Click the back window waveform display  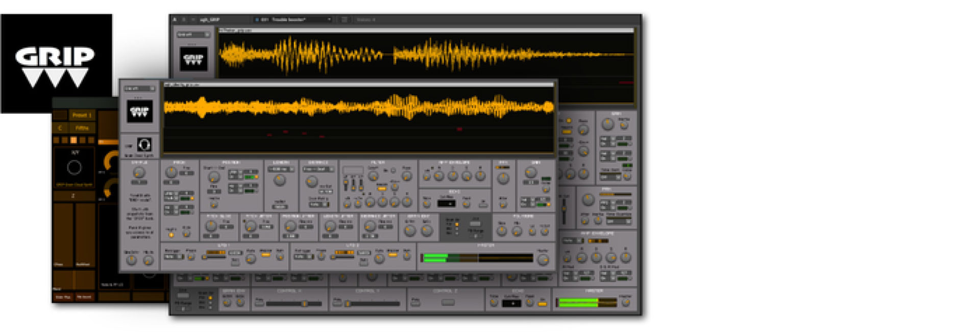(x=426, y=55)
